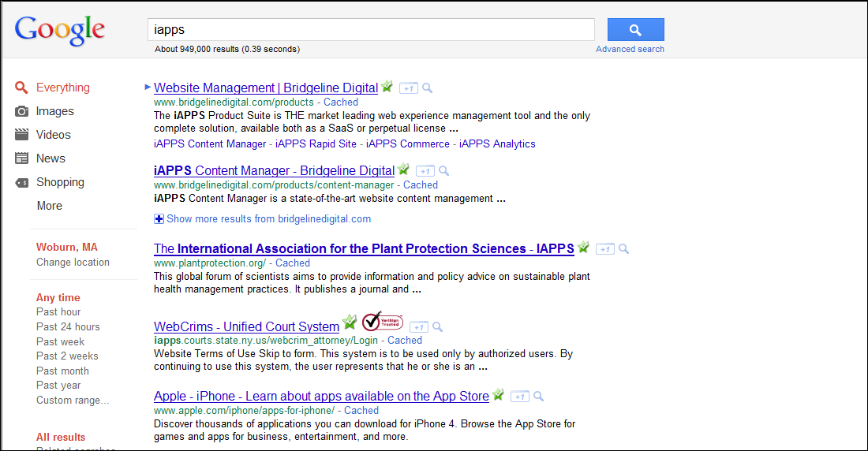Open Apple iPhone App Store result
The image size is (868, 451).
(322, 397)
